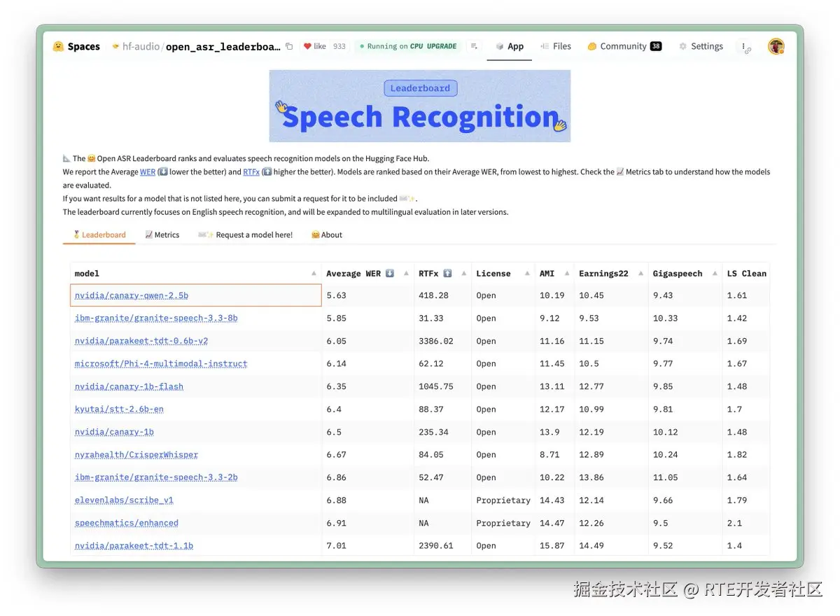Viewport: 840px width, 616px height.
Task: Open the nvidia/canary-1b model link
Action: 114,432
